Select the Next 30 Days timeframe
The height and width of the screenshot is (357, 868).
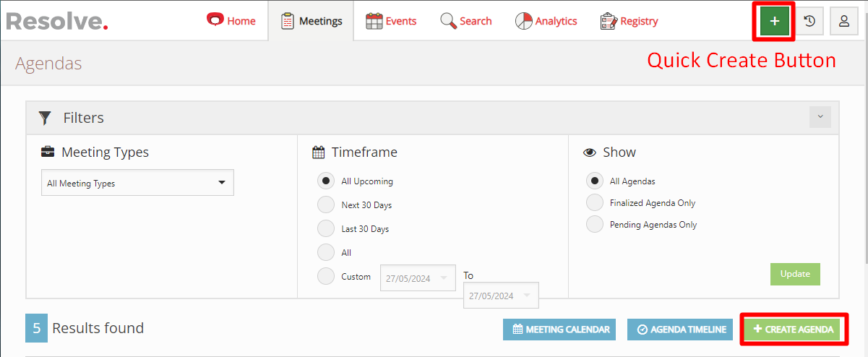click(x=327, y=205)
